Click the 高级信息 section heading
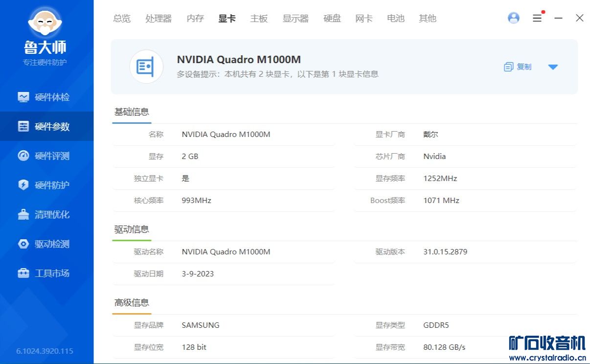 132,302
